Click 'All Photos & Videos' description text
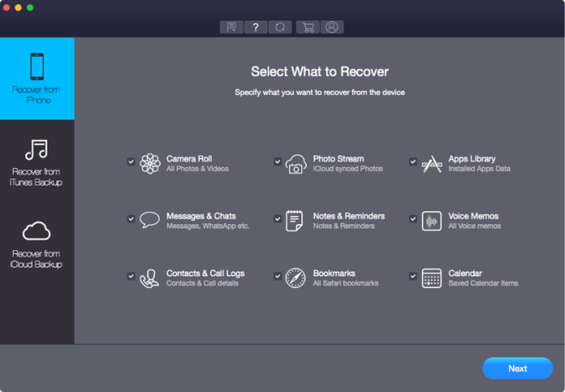 click(x=198, y=169)
